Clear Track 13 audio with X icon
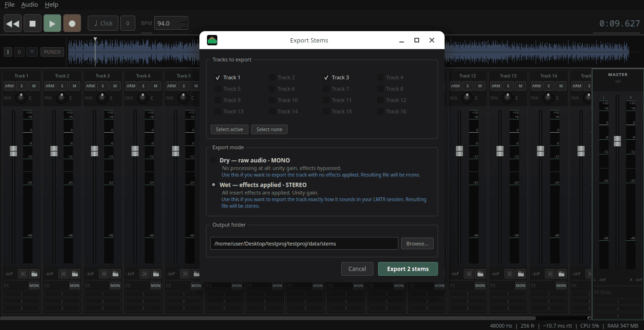 coord(510,273)
